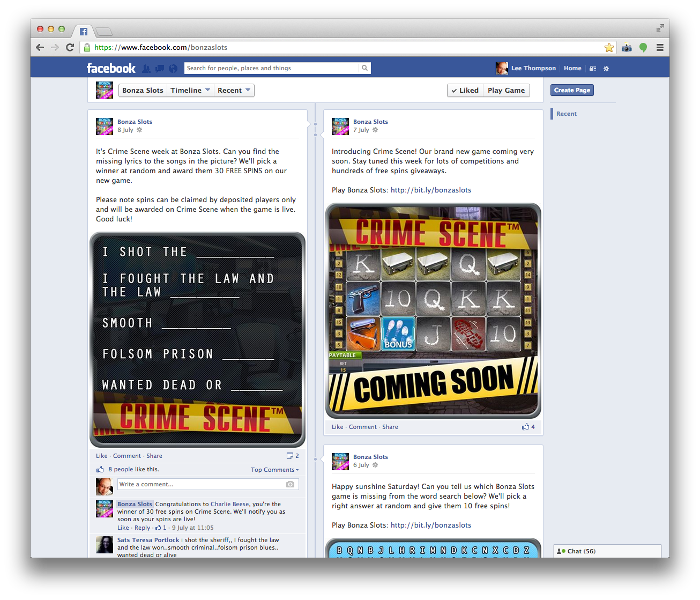Viewport: 700px width, 600px height.
Task: Toggle the Liked button on the page
Action: pos(465,90)
